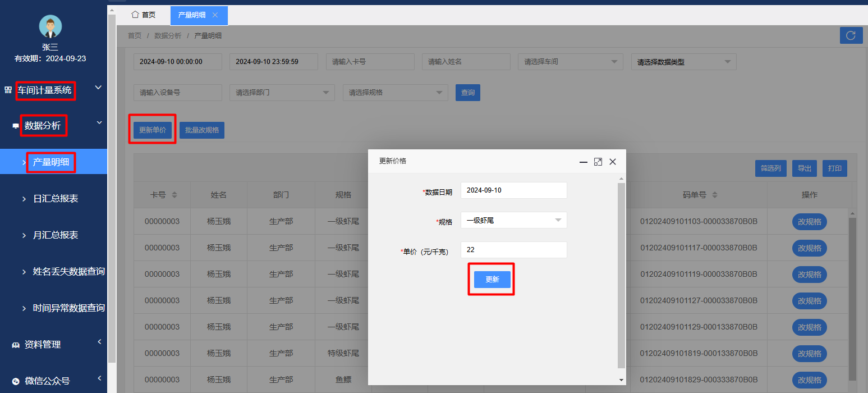Click the 数据日期 field in the dialog
This screenshot has width=868, height=393.
click(x=513, y=190)
